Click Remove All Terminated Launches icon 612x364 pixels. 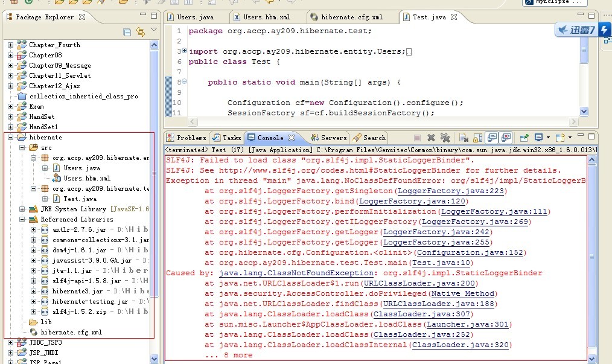click(445, 138)
